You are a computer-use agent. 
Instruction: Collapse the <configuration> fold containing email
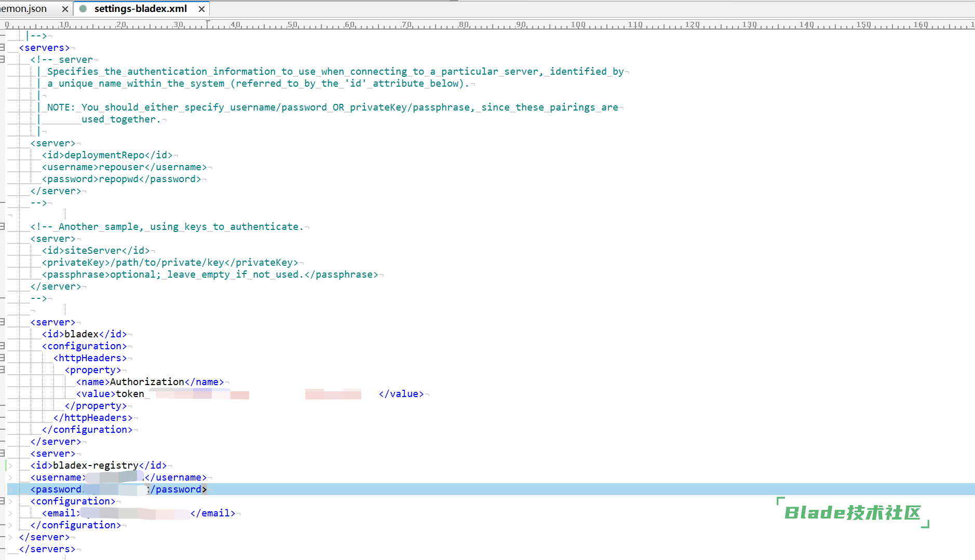pos(3,501)
